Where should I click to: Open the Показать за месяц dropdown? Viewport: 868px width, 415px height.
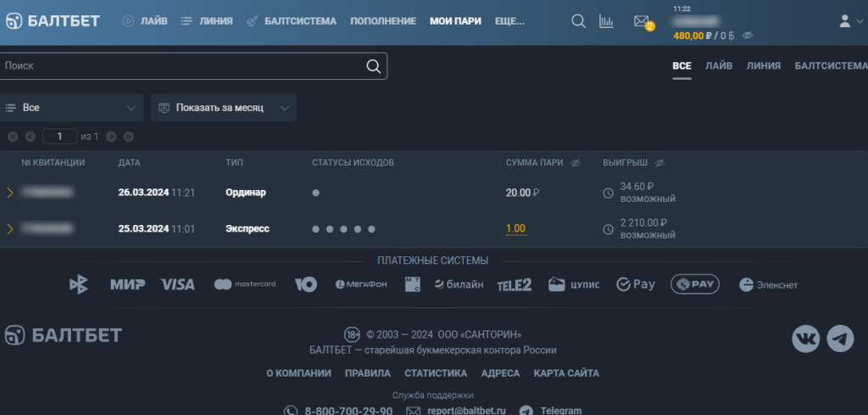[224, 108]
